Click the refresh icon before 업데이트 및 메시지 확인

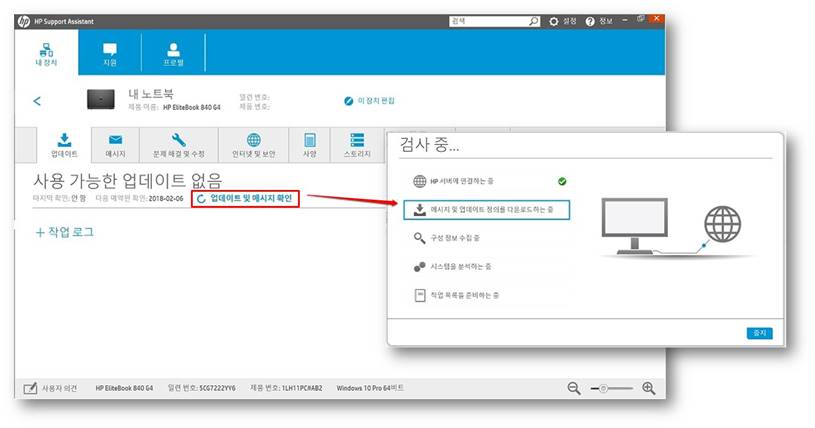pyautogui.click(x=202, y=199)
